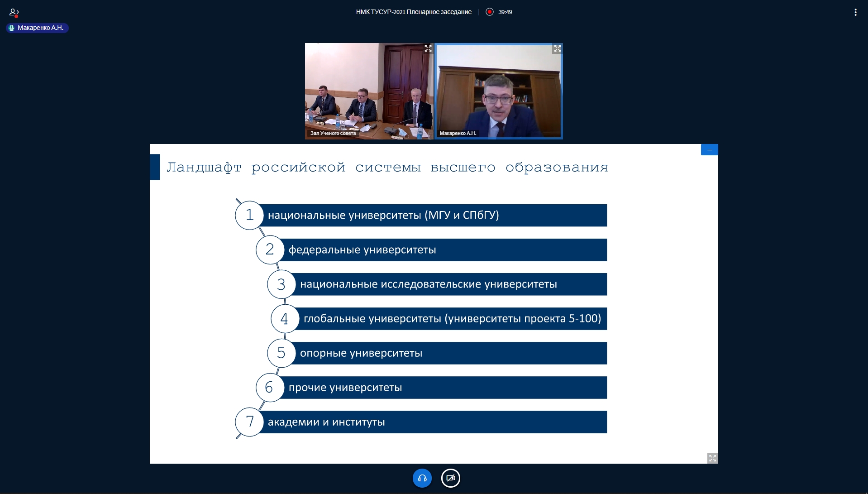This screenshot has height=494, width=868.
Task: Select the Зал Ученого совета video thumbnail
Action: click(x=369, y=91)
